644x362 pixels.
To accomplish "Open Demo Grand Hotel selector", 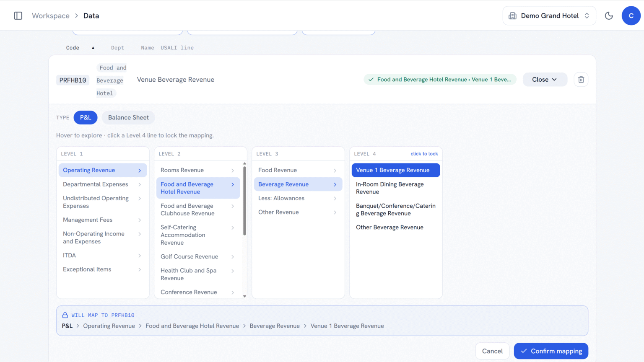I will (549, 16).
